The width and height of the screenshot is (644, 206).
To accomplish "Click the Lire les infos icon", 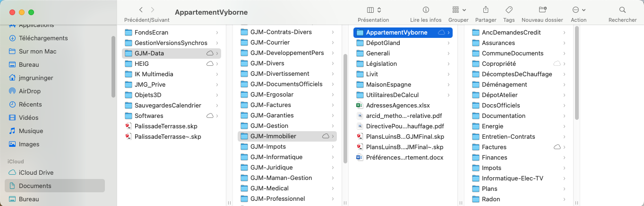I will pos(426,10).
